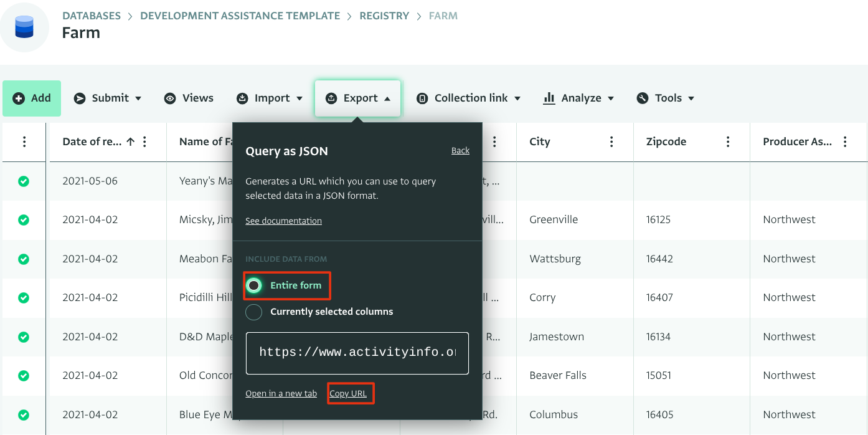Click the green Add button
The height and width of the screenshot is (435, 868).
(32, 98)
